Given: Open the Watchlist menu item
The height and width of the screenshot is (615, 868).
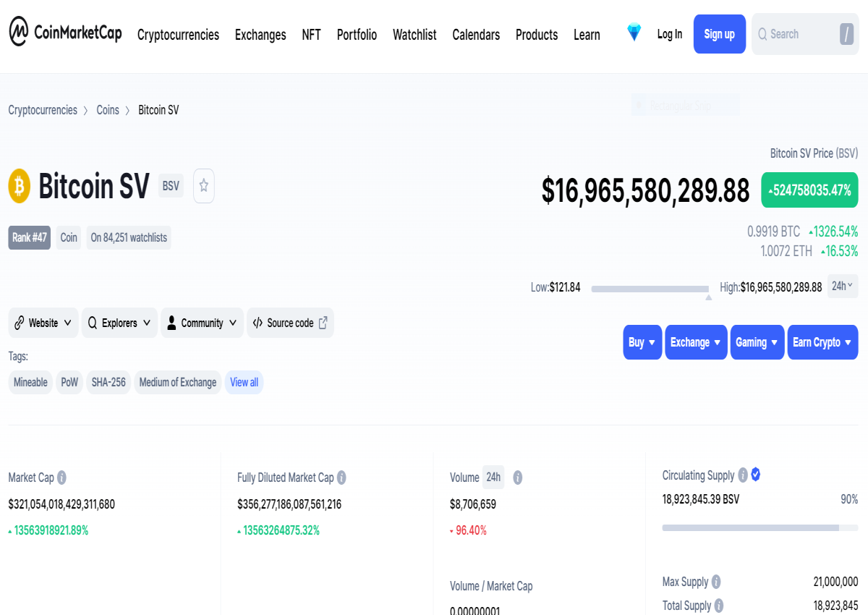Looking at the screenshot, I should (x=414, y=35).
